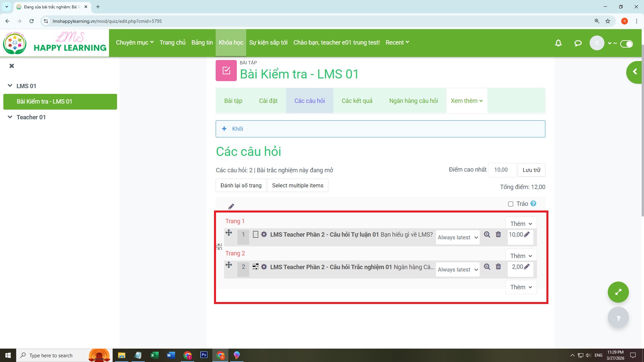Collapse LMS 01 section in sidebar
The image size is (644, 362).
(10, 86)
